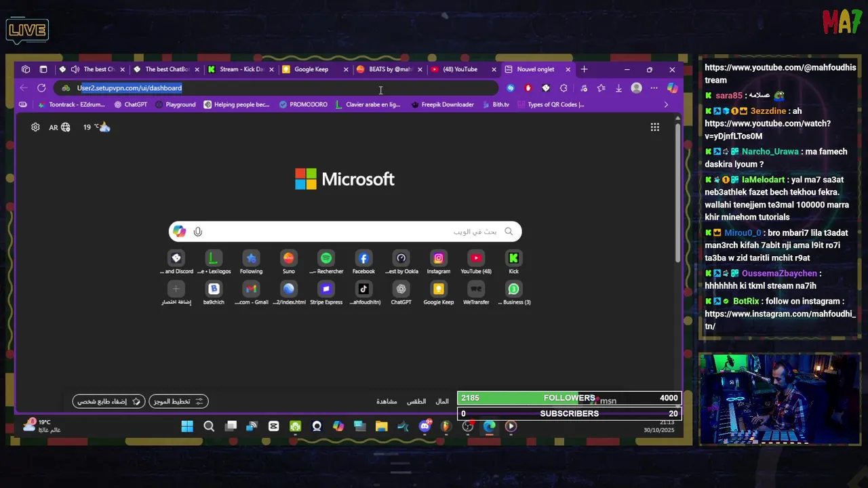
Task: Open the Bith.tv bookmark
Action: tap(496, 104)
